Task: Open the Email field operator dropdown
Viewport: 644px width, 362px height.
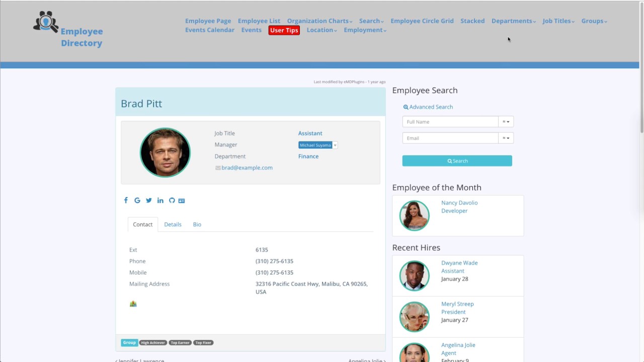Action: pyautogui.click(x=506, y=138)
